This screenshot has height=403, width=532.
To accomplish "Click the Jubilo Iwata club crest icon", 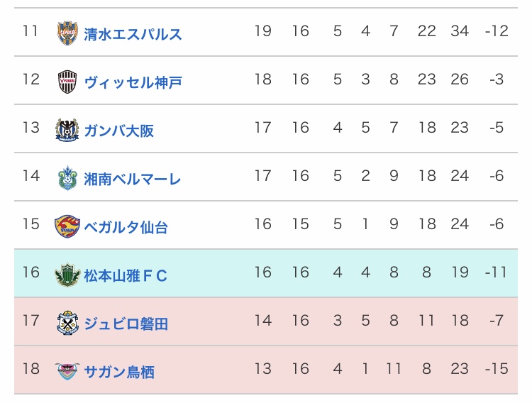I will pyautogui.click(x=67, y=323).
